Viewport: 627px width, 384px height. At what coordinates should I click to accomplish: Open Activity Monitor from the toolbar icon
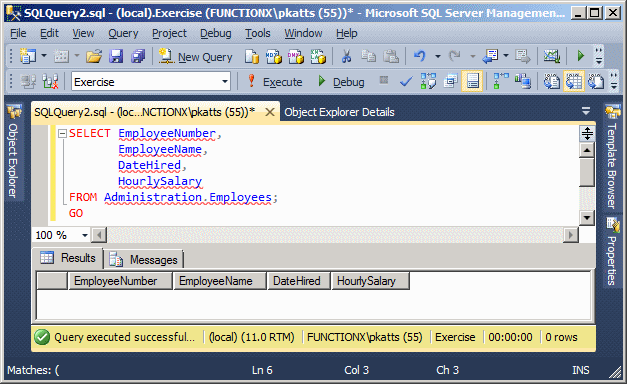[552, 56]
